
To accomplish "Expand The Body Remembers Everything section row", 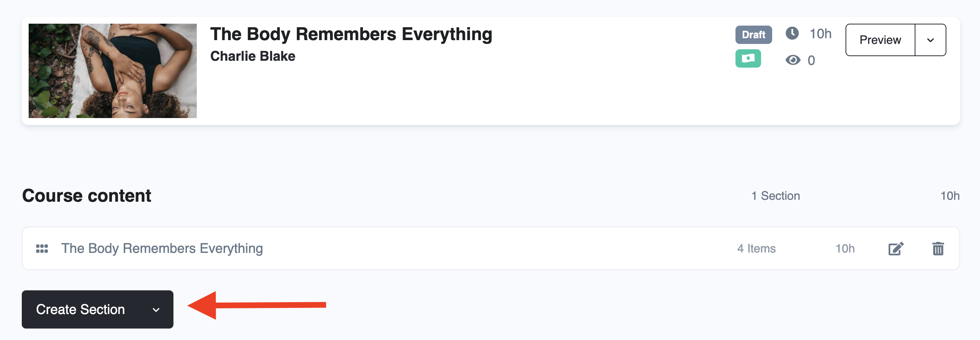I will pyautogui.click(x=491, y=248).
